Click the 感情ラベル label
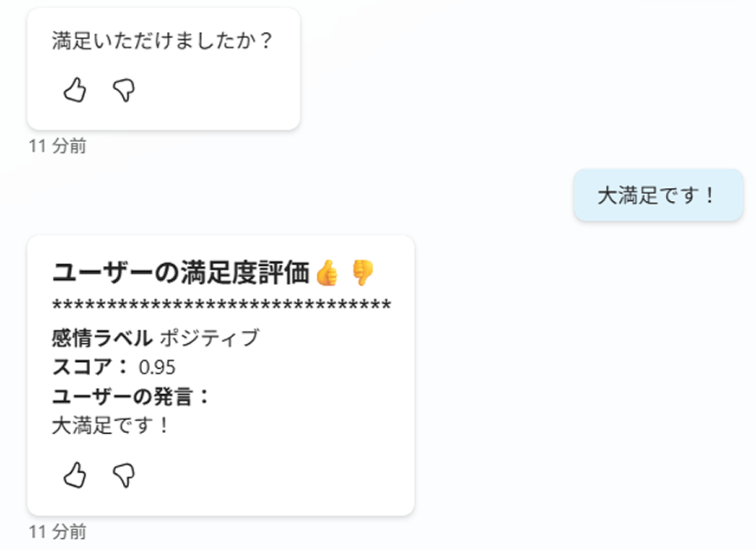Viewport: 756px width, 550px height. click(x=103, y=338)
